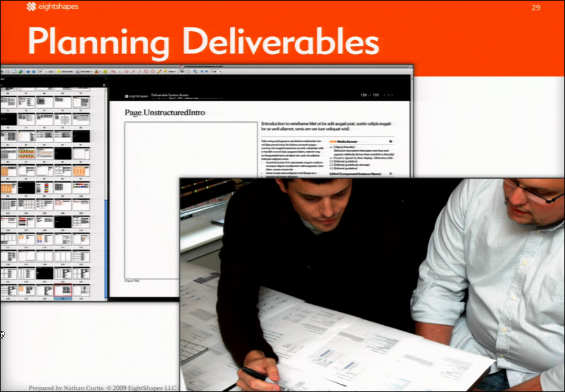Click the page number field showing 129
Screen dimensions: 565x392
click(41, 71)
